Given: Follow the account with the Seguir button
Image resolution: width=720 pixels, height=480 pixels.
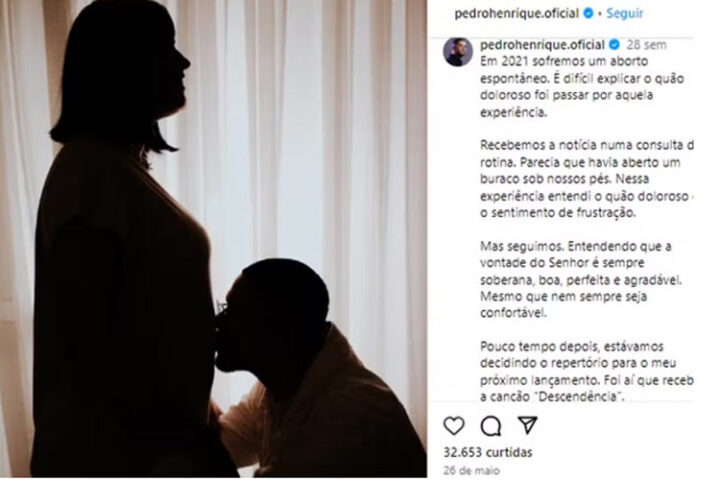Looking at the screenshot, I should pyautogui.click(x=624, y=13).
